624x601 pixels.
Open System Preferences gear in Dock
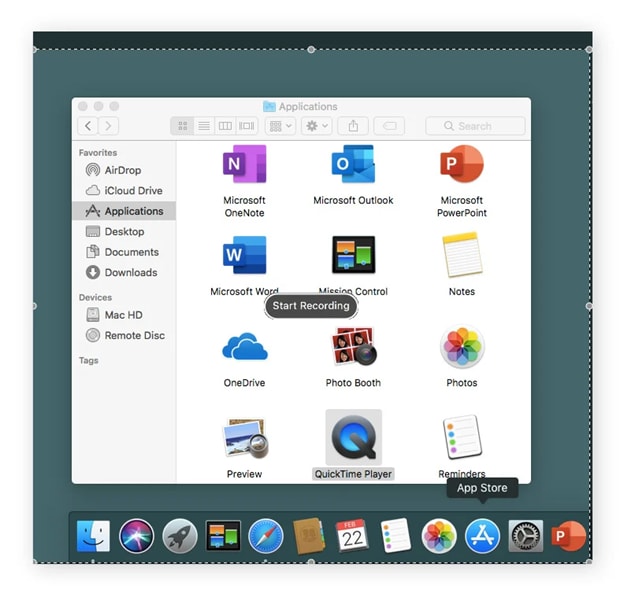pos(526,536)
